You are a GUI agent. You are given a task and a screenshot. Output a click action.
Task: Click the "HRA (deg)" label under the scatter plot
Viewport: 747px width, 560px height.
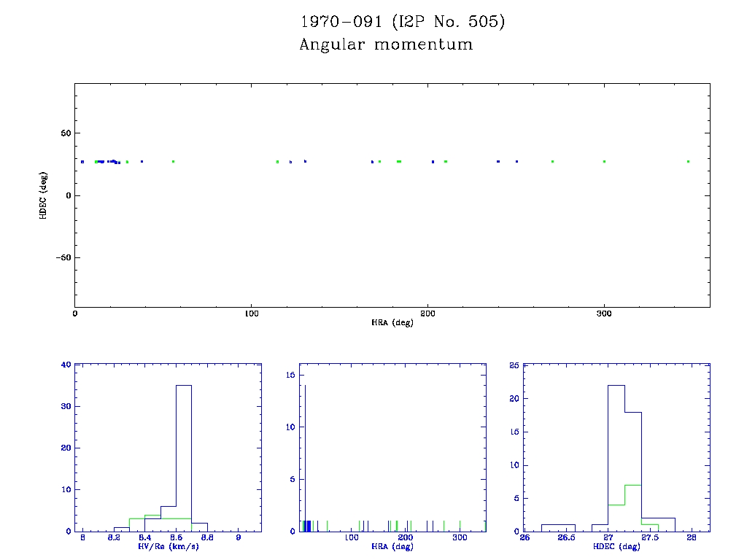[392, 322]
